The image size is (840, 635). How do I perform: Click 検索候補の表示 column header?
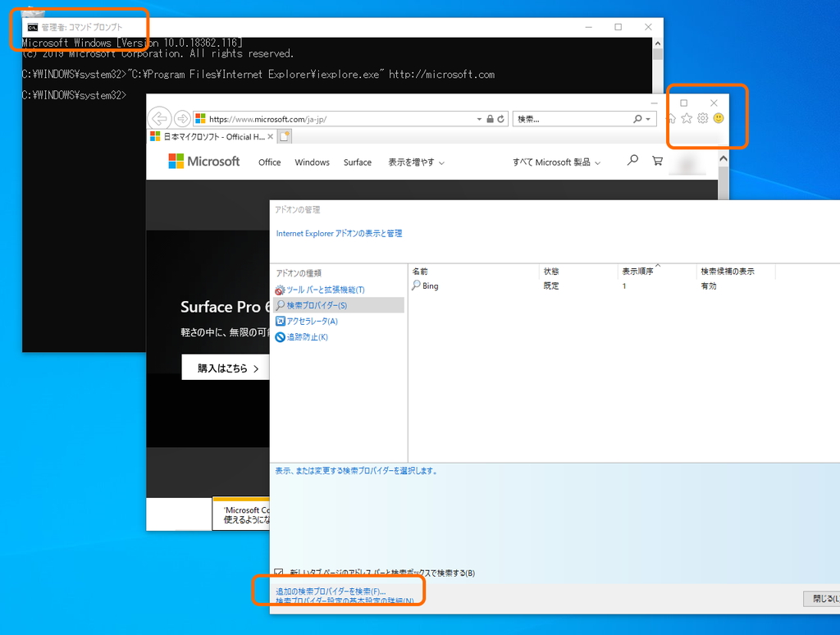(x=736, y=272)
